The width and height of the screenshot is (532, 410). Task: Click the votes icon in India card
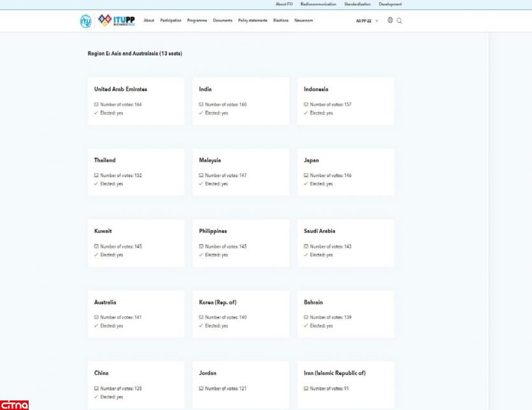201,104
